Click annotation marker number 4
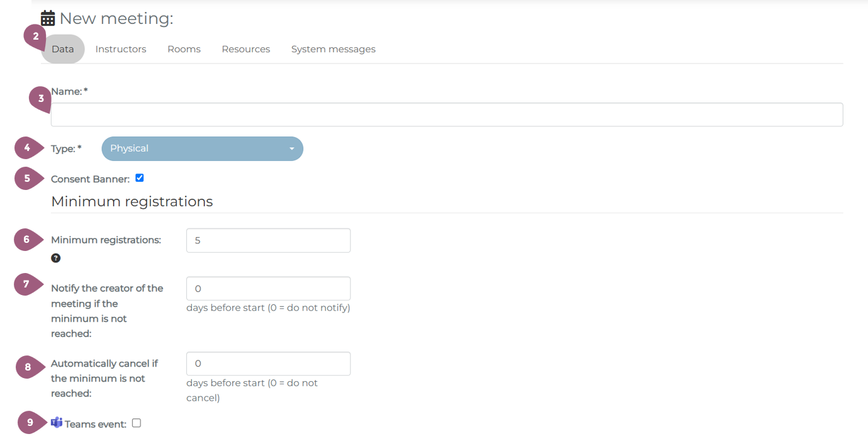 (26, 148)
